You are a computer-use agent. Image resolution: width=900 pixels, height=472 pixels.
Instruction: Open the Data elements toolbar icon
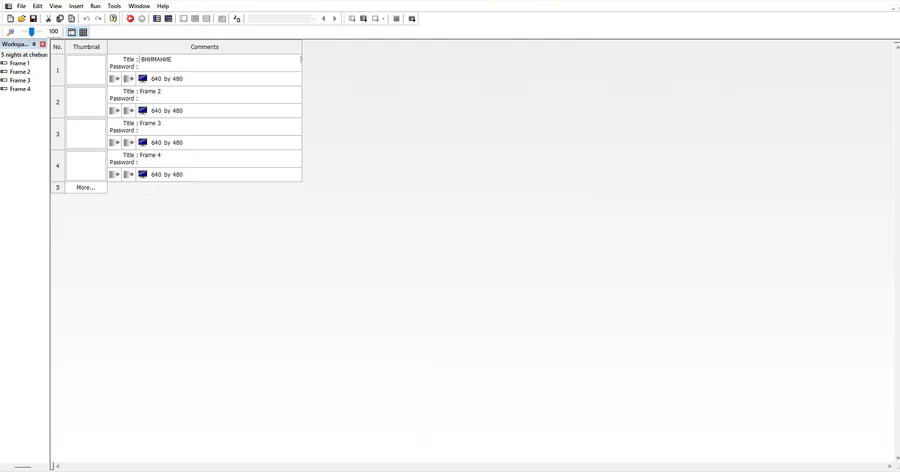tap(237, 19)
